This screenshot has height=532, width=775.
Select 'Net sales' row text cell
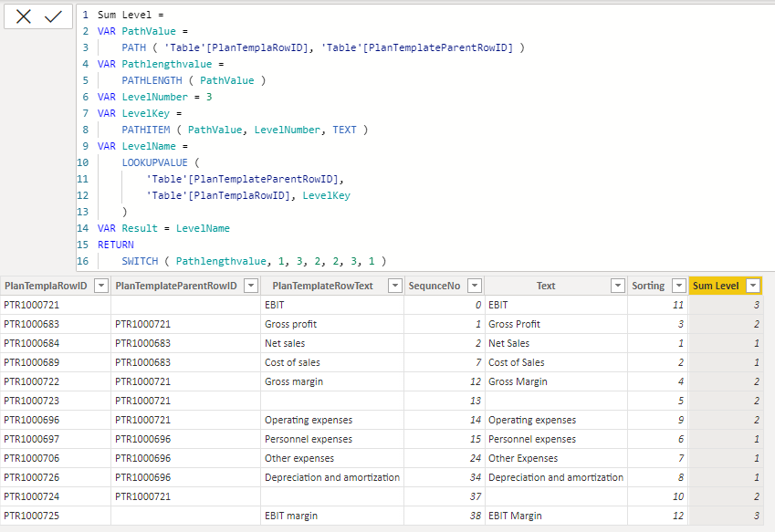coord(332,343)
